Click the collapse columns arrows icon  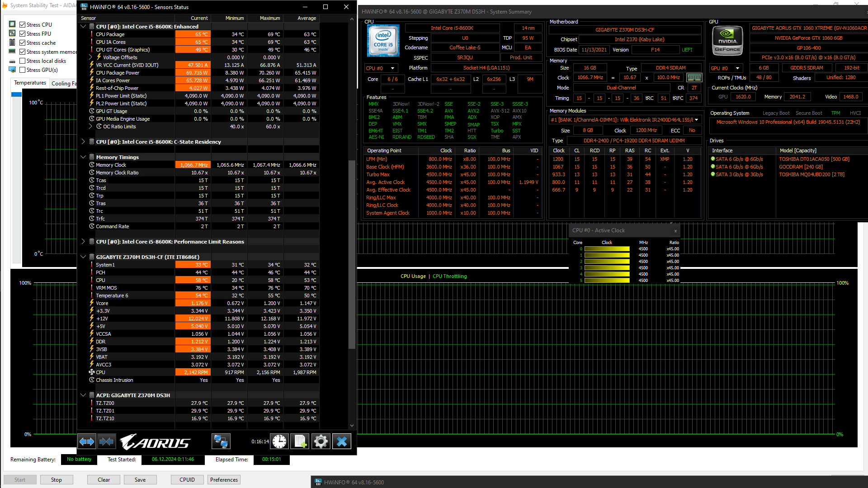click(107, 441)
